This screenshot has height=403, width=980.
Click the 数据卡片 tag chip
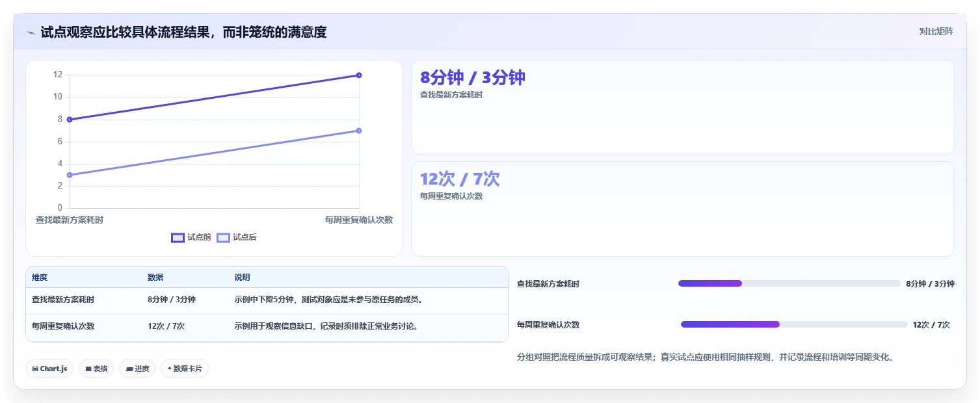pyautogui.click(x=185, y=369)
